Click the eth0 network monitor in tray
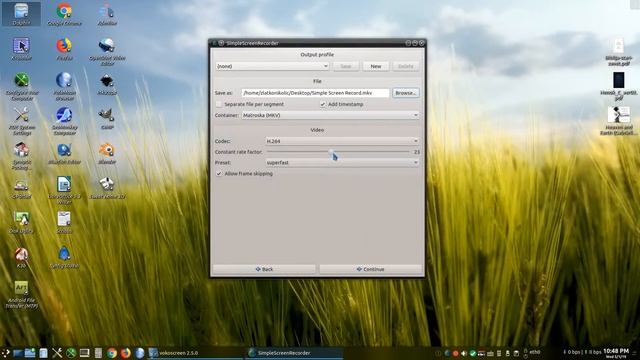Screen dimensions: 640x360 click(x=533, y=352)
